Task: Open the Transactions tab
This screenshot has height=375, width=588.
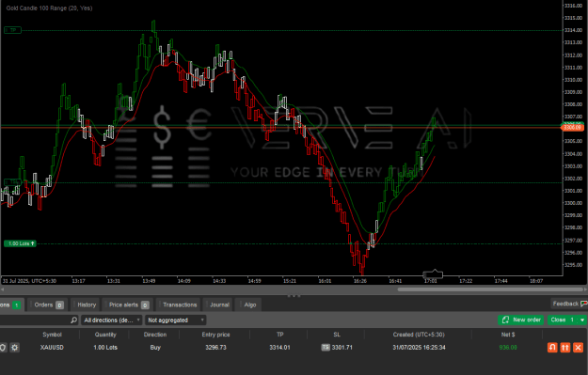Action: (x=179, y=305)
